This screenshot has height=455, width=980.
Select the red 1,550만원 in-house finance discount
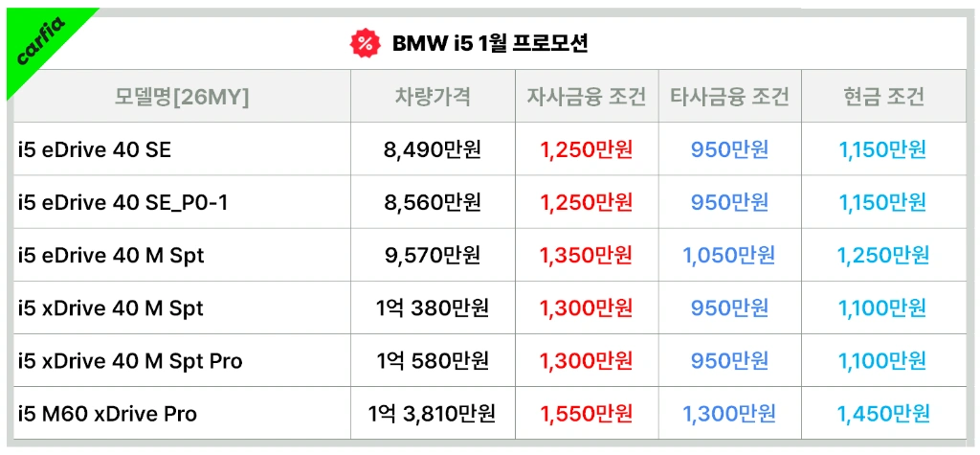[x=587, y=414]
